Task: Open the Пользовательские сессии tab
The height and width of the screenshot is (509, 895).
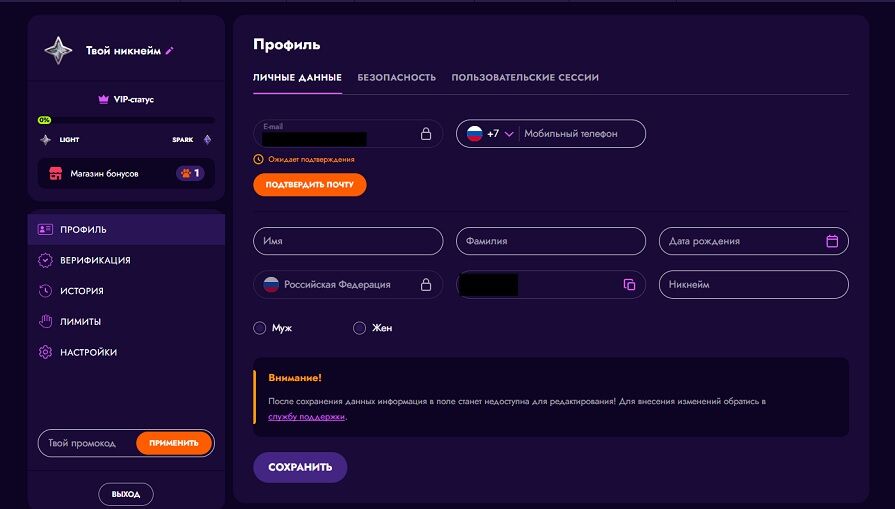Action: tap(525, 78)
